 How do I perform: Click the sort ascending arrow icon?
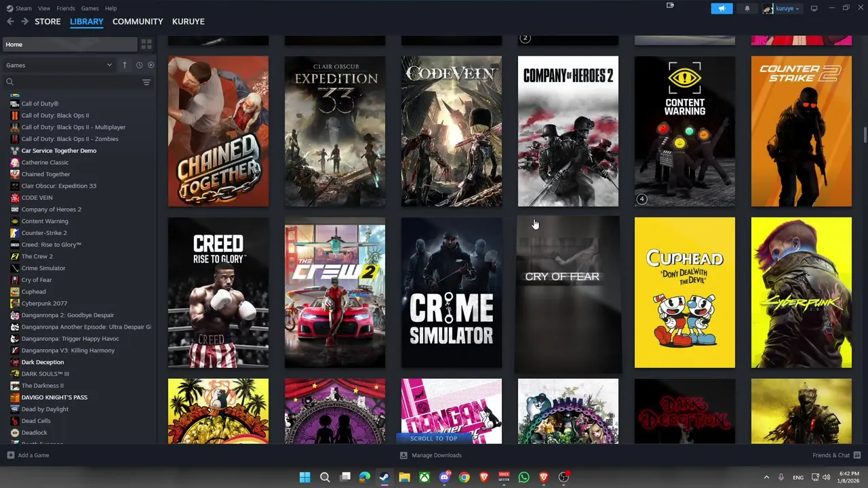125,65
